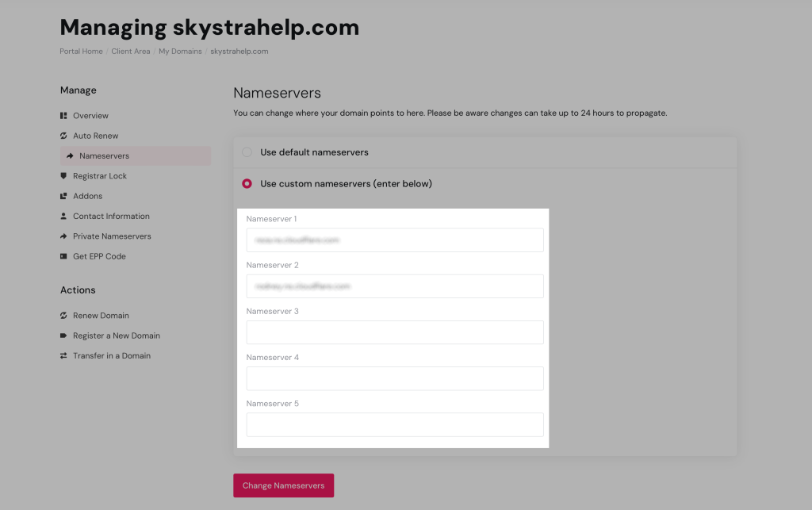Click the Contact Information person icon
This screenshot has width=812, height=510.
click(63, 216)
